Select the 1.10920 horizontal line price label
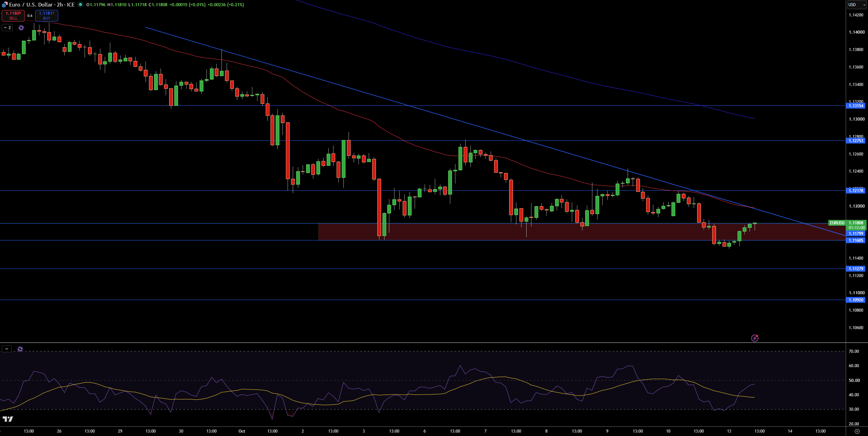Image resolution: width=868 pixels, height=436 pixels. pos(856,300)
